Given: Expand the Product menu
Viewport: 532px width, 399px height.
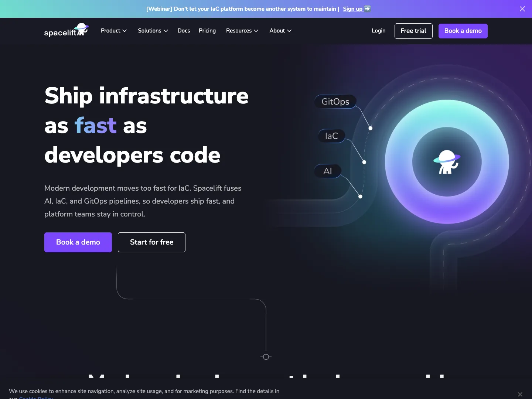Looking at the screenshot, I should point(114,31).
